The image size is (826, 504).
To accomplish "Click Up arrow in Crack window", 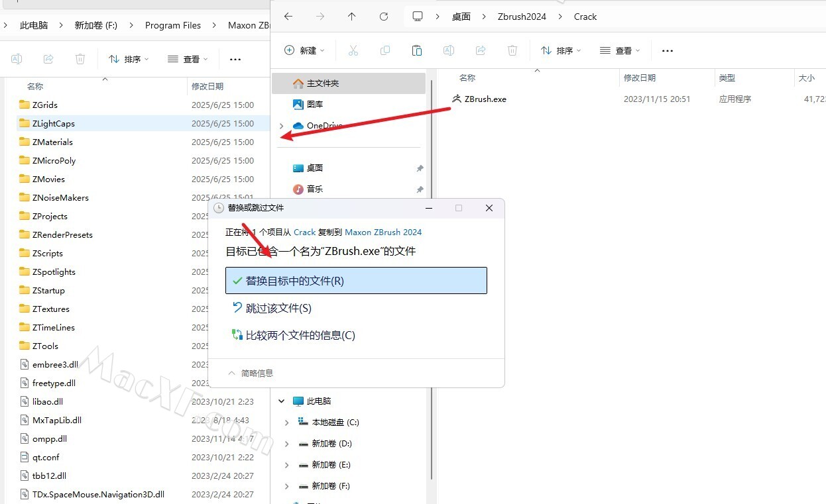I will 352,17.
